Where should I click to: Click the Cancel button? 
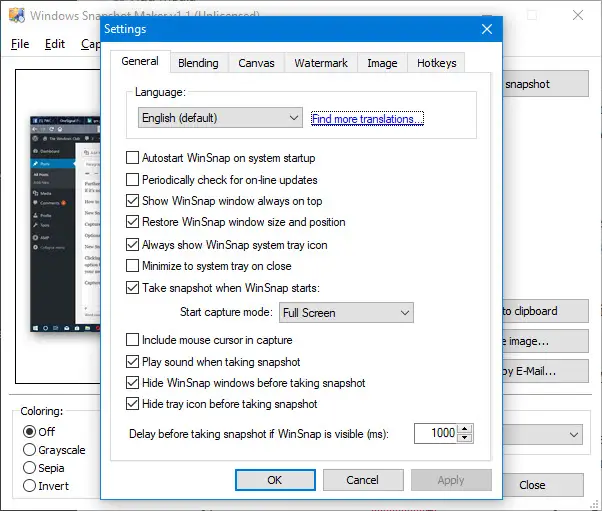tap(363, 480)
